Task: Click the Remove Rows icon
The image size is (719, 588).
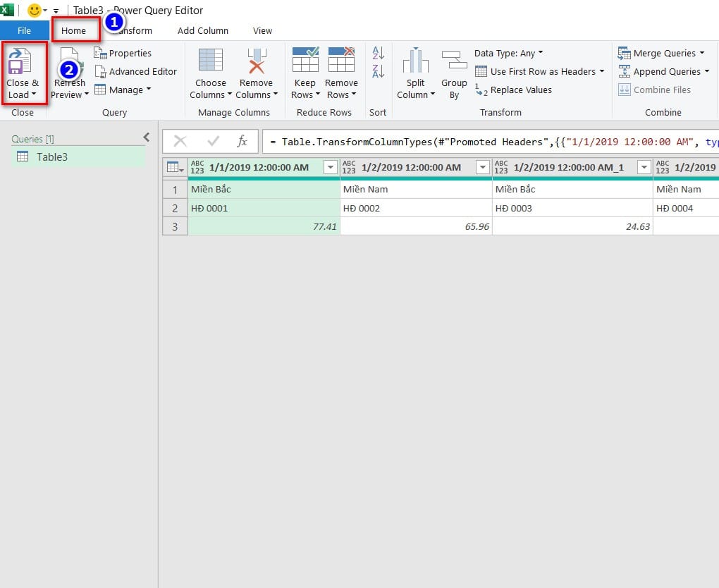Action: [x=341, y=61]
